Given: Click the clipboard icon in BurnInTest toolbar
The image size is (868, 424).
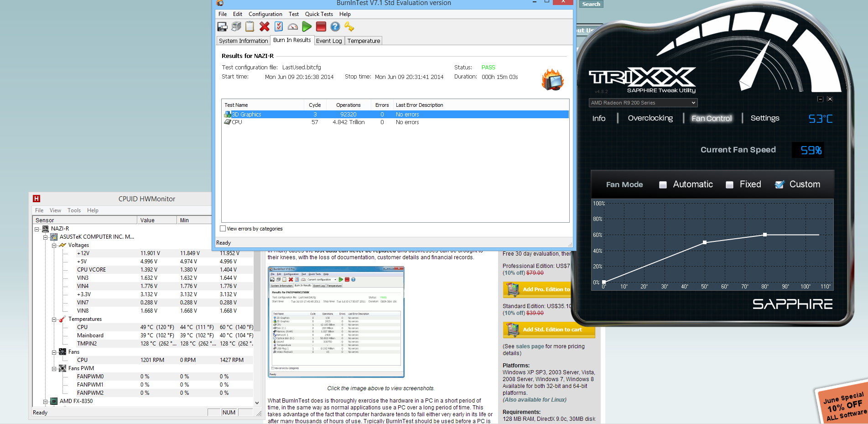Looking at the screenshot, I should (x=250, y=27).
